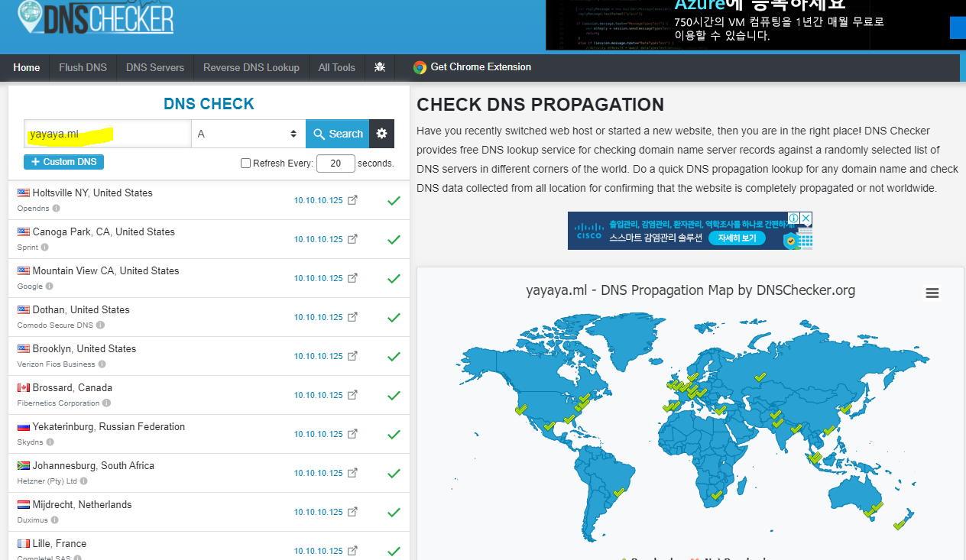Click the South Africa checkmark marker on map
The height and width of the screenshot is (560, 966).
click(716, 495)
